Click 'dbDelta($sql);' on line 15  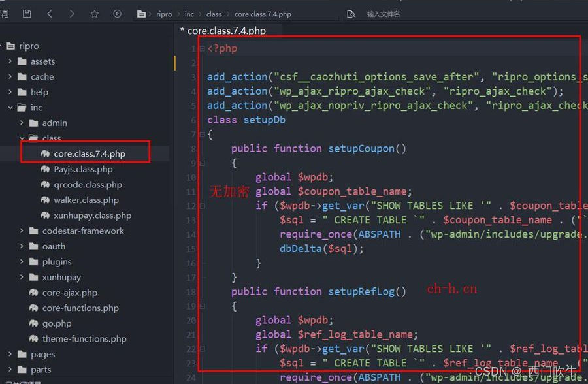(321, 249)
